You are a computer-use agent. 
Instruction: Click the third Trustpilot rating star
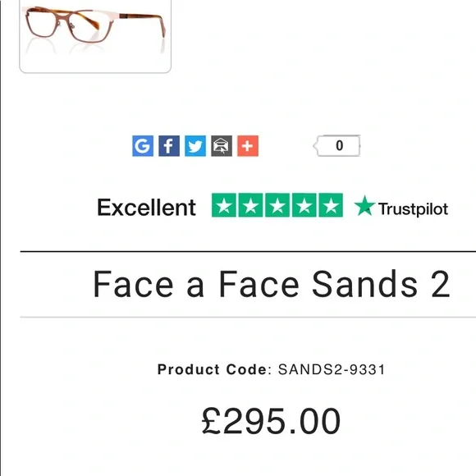tap(277, 205)
